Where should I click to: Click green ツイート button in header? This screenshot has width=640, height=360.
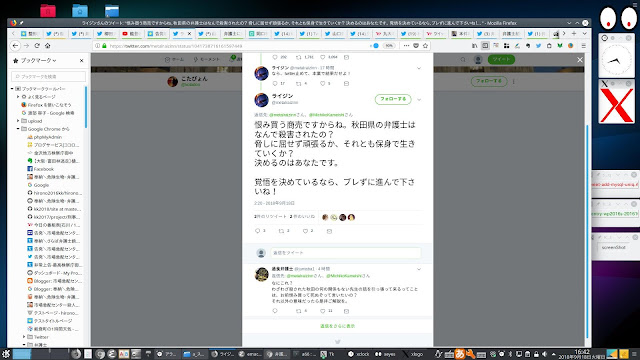tap(501, 59)
